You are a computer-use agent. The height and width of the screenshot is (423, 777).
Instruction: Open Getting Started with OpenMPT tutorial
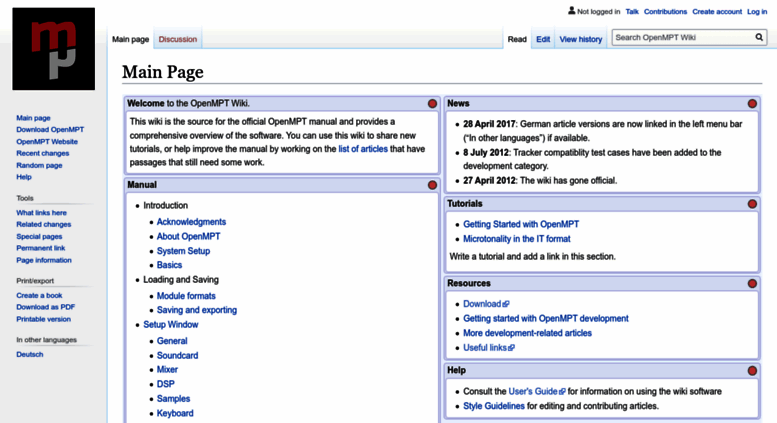[x=521, y=224]
